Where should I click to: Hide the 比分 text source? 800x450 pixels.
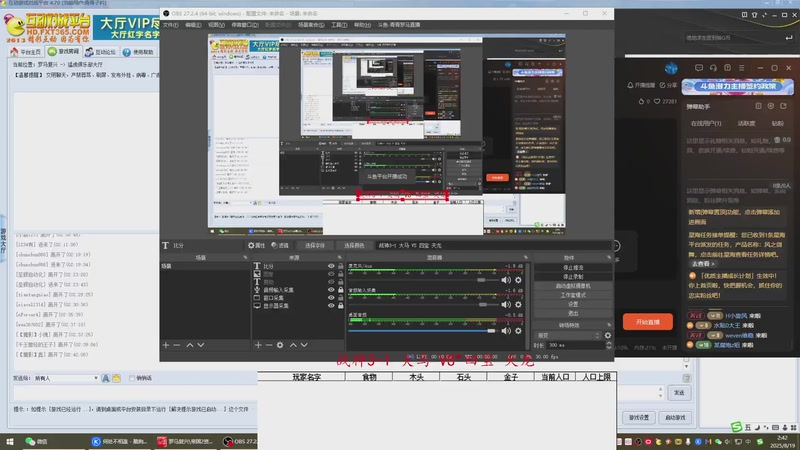[331, 266]
